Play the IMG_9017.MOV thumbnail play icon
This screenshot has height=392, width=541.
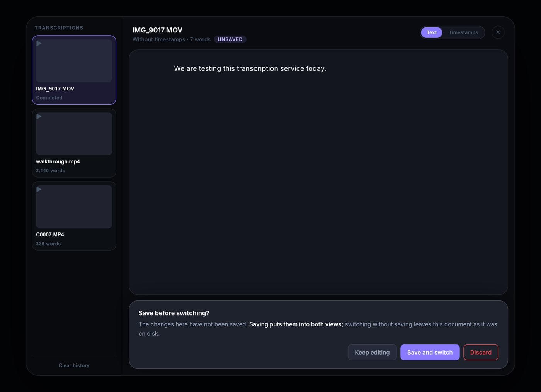click(x=39, y=43)
